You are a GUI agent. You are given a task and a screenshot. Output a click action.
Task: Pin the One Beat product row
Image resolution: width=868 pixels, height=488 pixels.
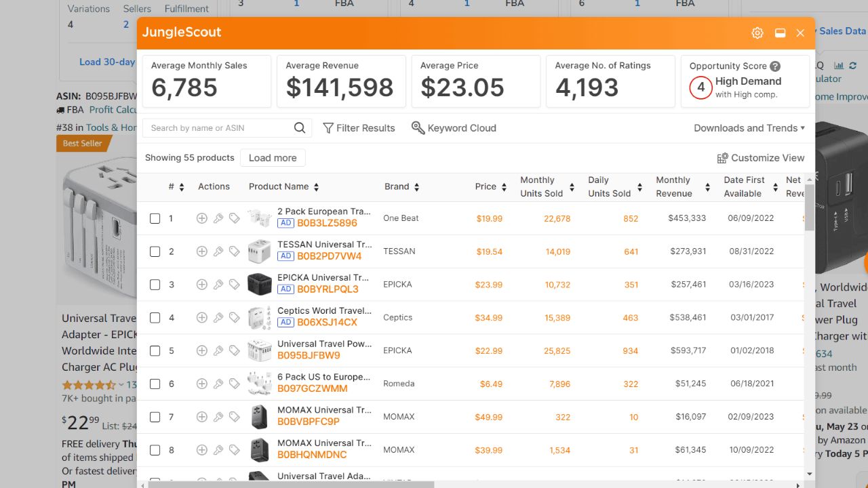click(x=218, y=218)
